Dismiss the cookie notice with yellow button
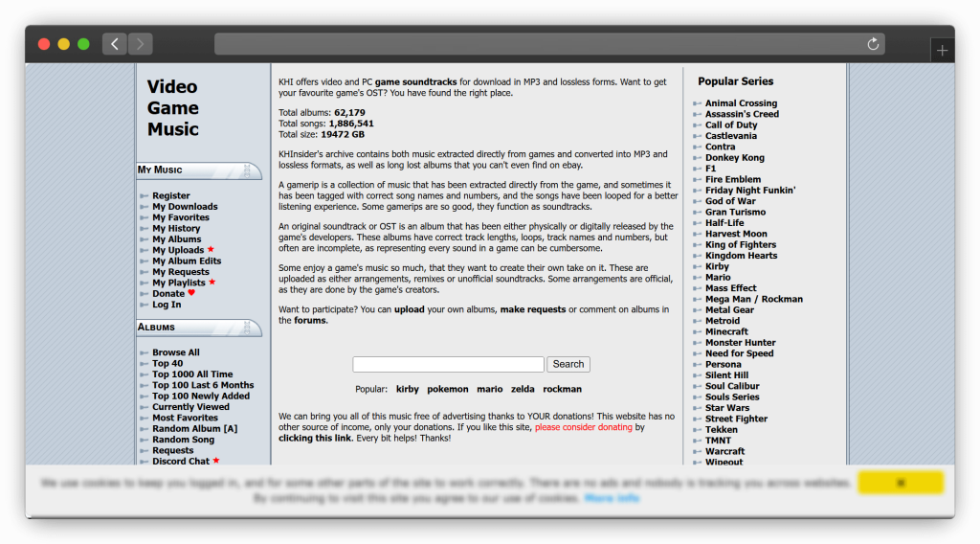980x544 pixels. [x=900, y=483]
